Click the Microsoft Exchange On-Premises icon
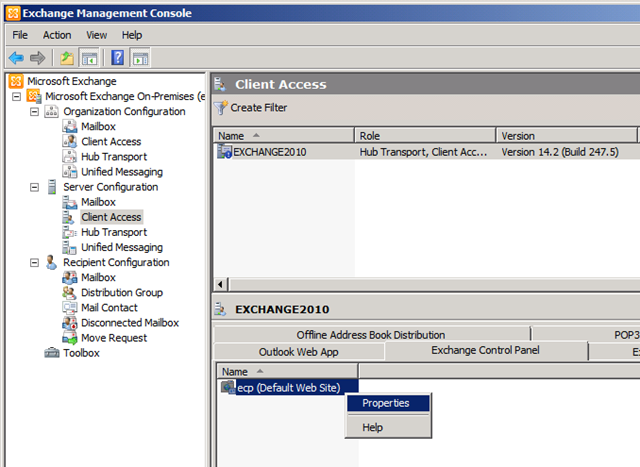The height and width of the screenshot is (467, 640). pyautogui.click(x=34, y=96)
